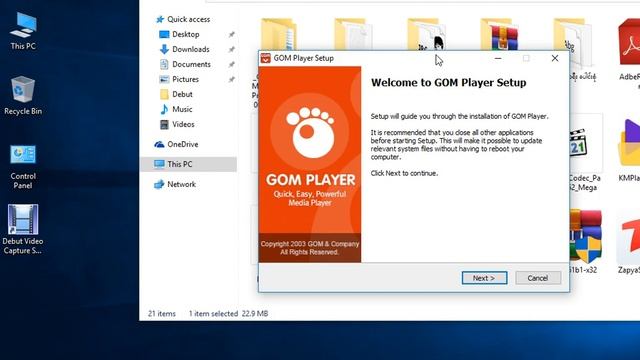Select the Zapya file icon
The height and width of the screenshot is (360, 640).
629,241
